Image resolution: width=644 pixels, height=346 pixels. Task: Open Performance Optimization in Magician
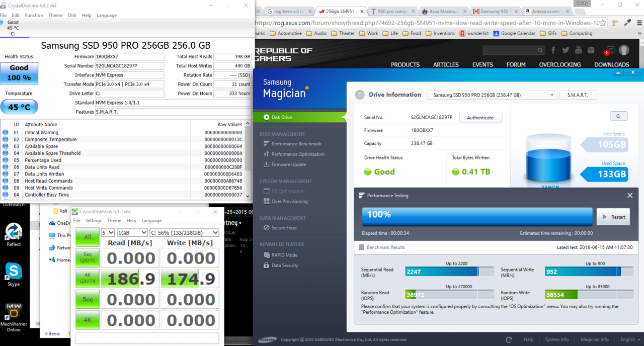pyautogui.click(x=294, y=154)
